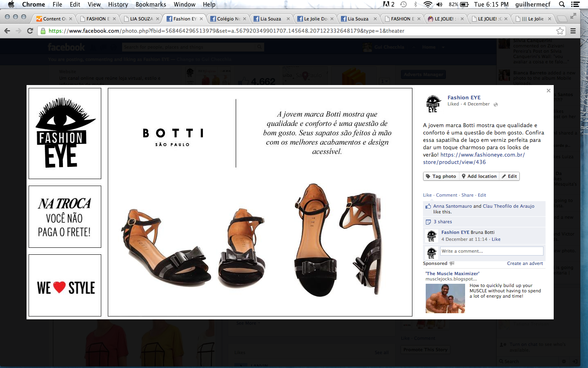Reload the page with refresh icon
This screenshot has width=588, height=368.
(x=30, y=31)
